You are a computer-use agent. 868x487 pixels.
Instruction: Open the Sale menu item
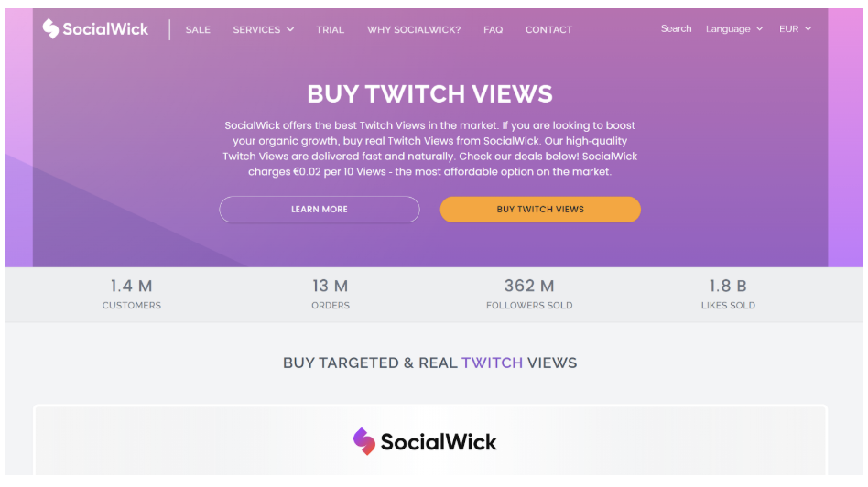(x=198, y=30)
